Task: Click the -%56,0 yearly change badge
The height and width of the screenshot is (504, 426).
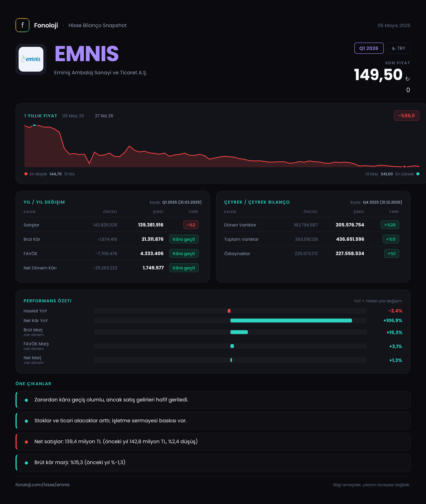Action: pyautogui.click(x=406, y=116)
